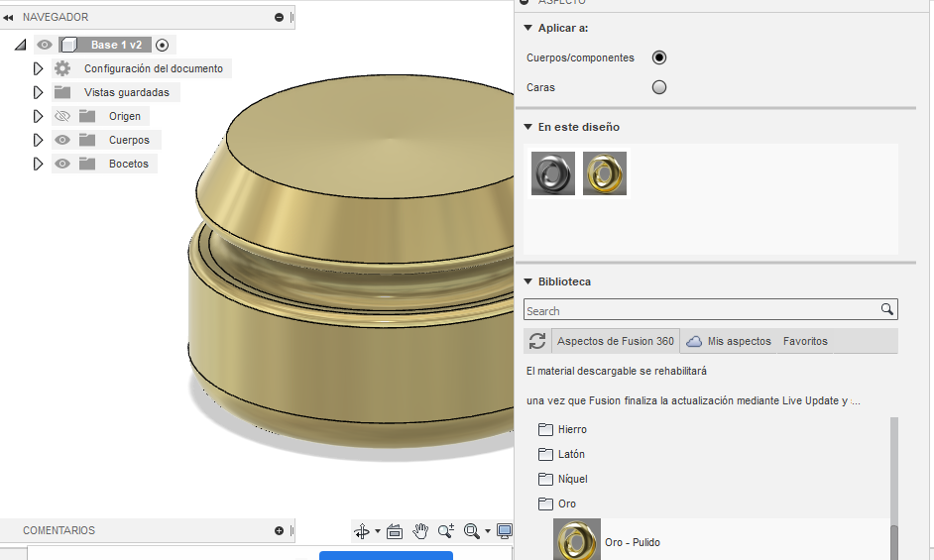Click the Base 1 v2 component cube icon
Viewport: 934px width, 560px height.
[x=69, y=45]
